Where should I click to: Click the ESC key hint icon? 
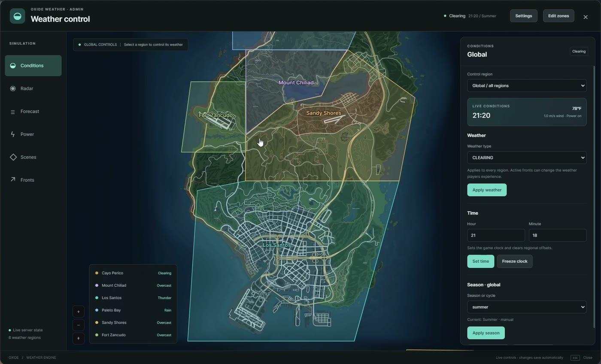575,358
